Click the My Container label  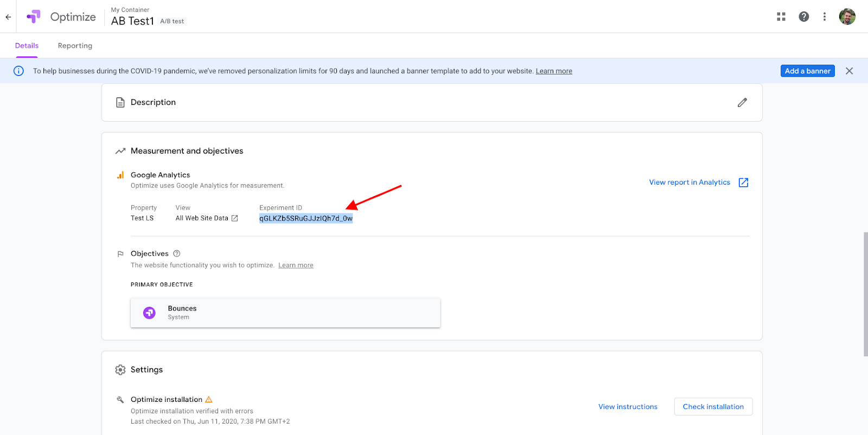(130, 10)
